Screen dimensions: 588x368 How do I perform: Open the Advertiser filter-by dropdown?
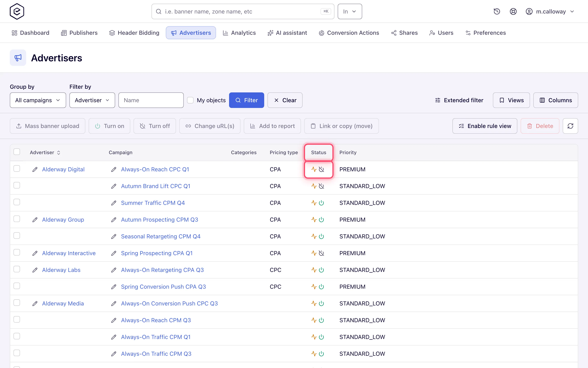[92, 100]
